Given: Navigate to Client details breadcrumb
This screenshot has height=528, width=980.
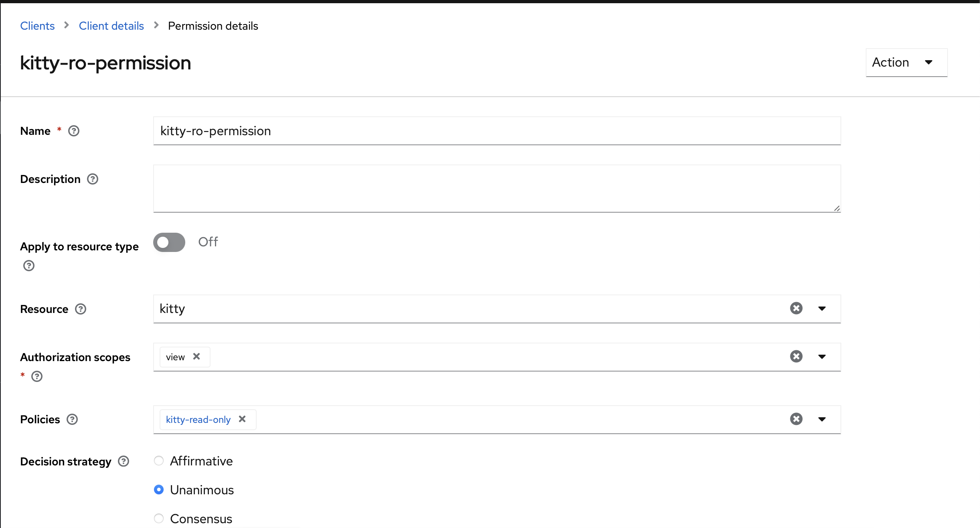Looking at the screenshot, I should pyautogui.click(x=111, y=26).
